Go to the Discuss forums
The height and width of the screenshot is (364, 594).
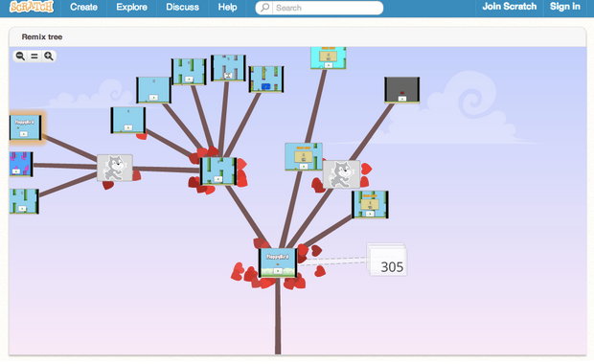pyautogui.click(x=182, y=8)
